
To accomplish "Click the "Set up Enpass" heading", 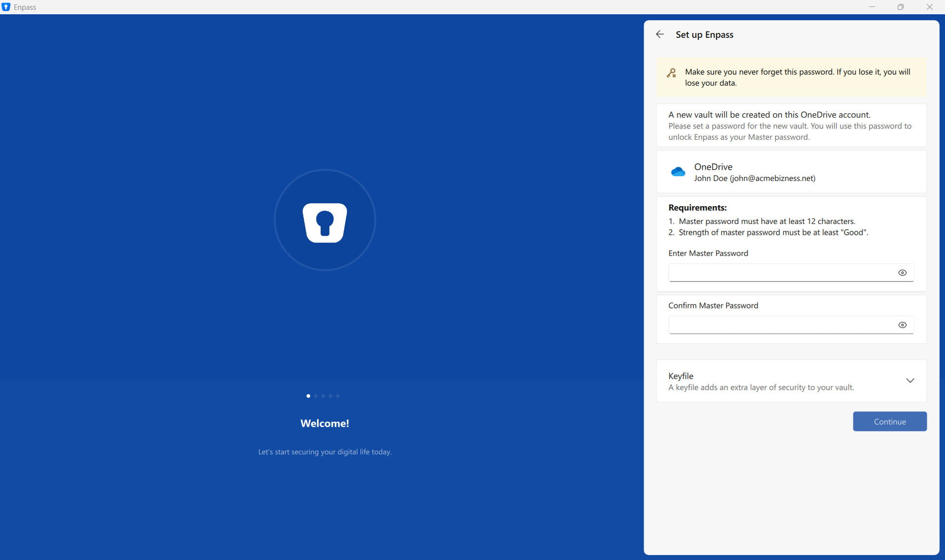I will tap(704, 35).
